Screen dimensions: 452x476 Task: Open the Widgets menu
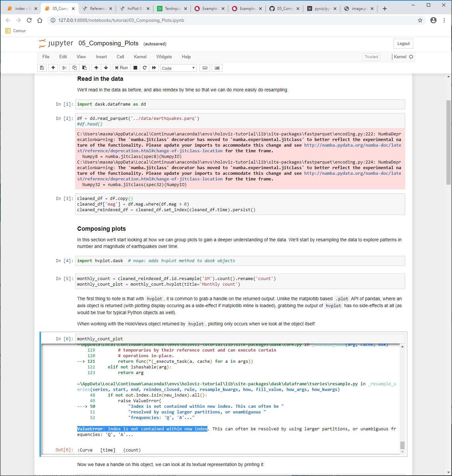point(164,57)
